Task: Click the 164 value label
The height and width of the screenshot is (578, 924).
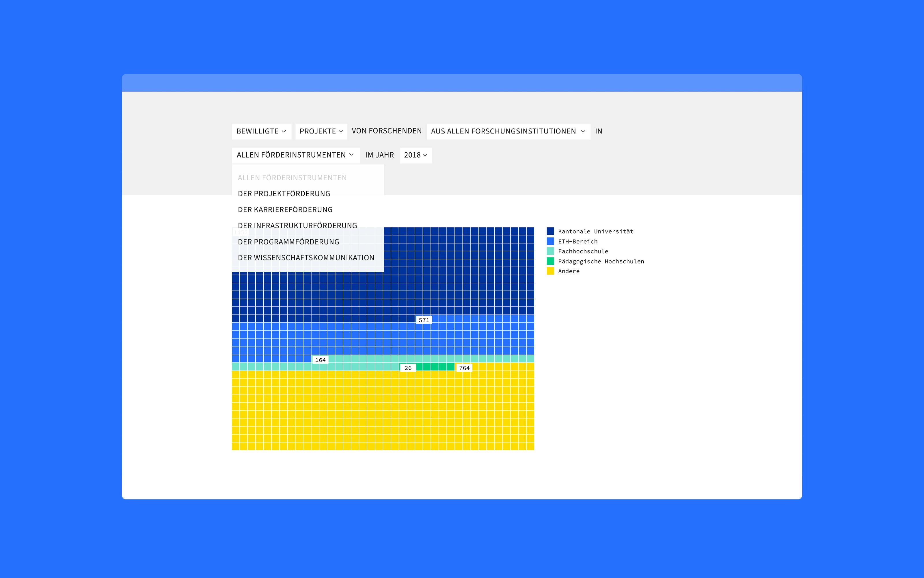Action: [x=320, y=360]
